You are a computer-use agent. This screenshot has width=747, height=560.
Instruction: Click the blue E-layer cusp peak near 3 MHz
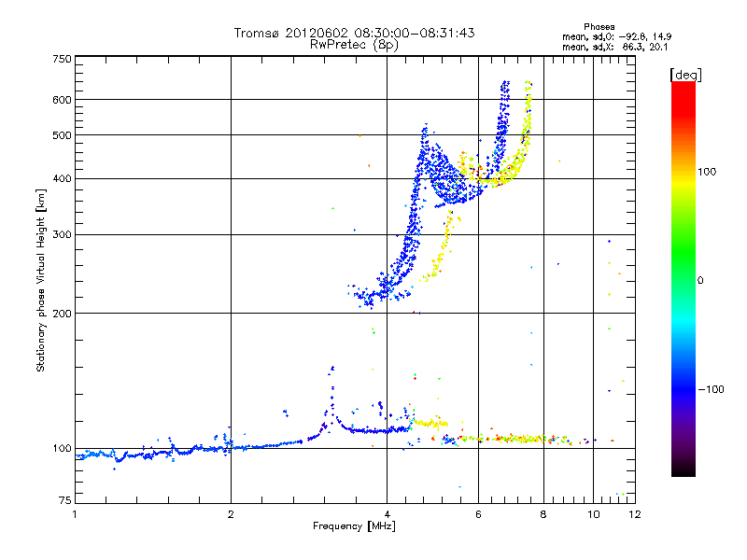(332, 368)
